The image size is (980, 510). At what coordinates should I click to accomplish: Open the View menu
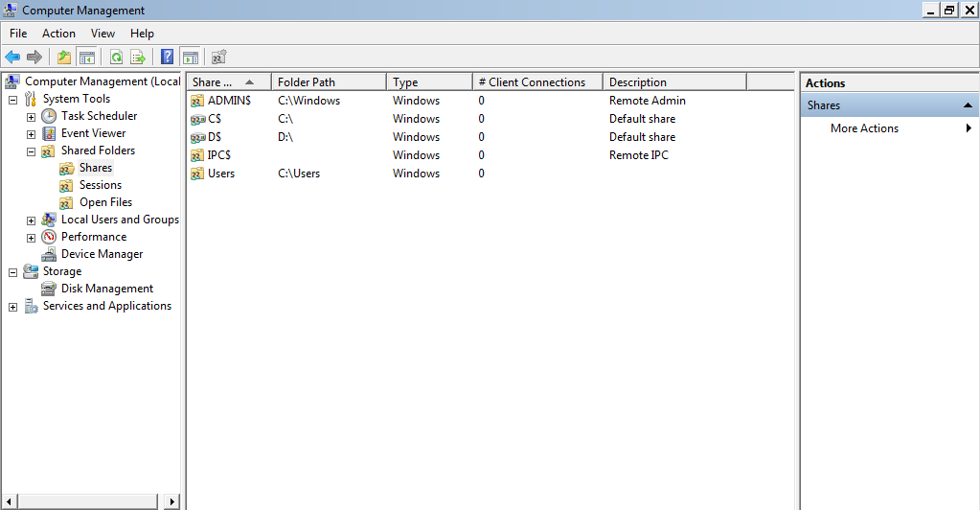103,34
